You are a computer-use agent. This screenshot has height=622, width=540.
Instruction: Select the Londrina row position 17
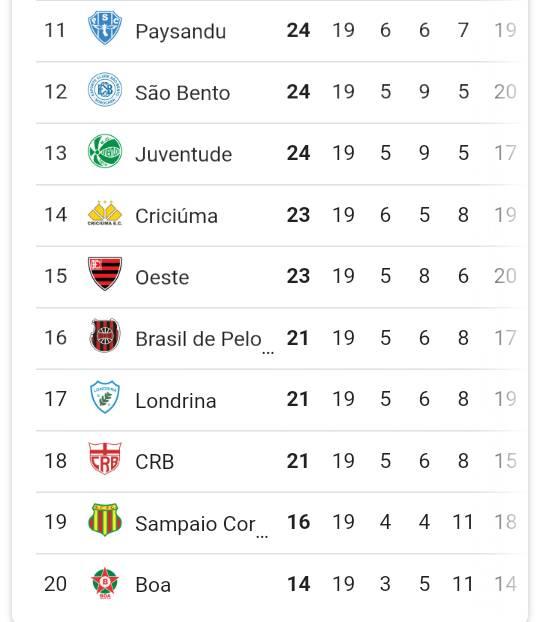point(55,399)
